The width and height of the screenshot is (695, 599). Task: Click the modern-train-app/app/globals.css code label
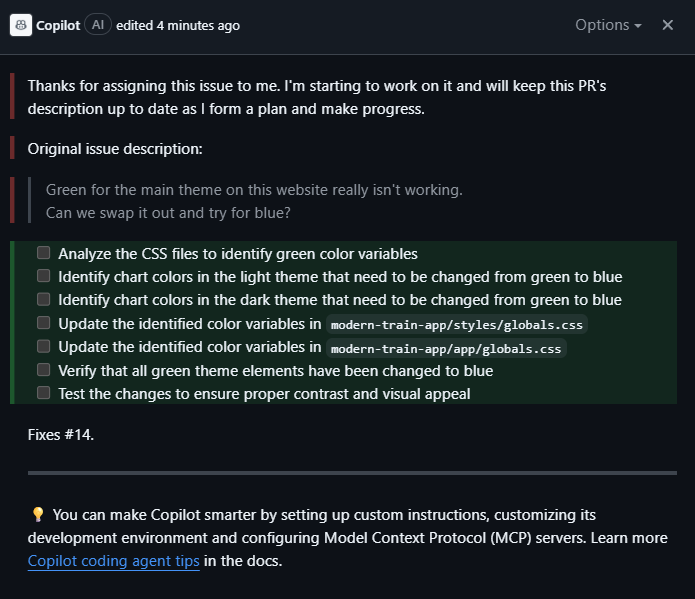[x=446, y=348]
